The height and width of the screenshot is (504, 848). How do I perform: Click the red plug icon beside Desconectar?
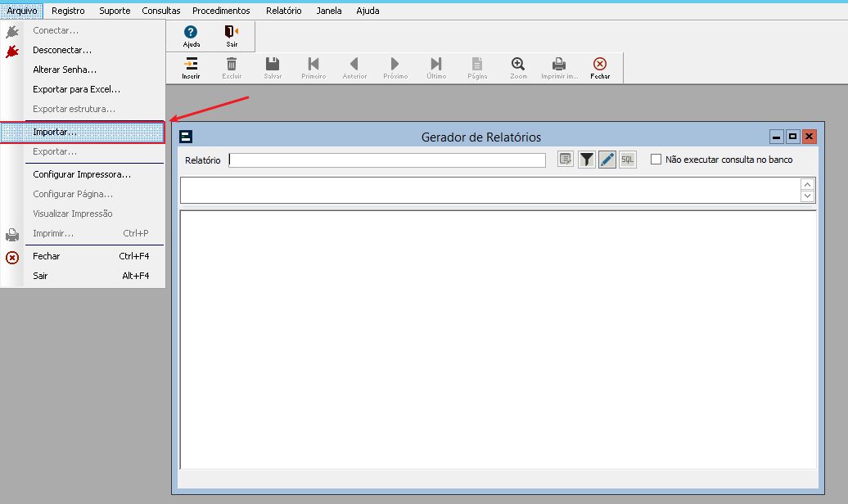[12, 51]
